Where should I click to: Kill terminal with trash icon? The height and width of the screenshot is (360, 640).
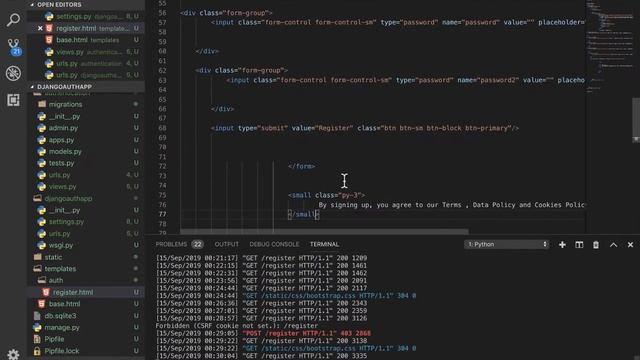click(596, 244)
